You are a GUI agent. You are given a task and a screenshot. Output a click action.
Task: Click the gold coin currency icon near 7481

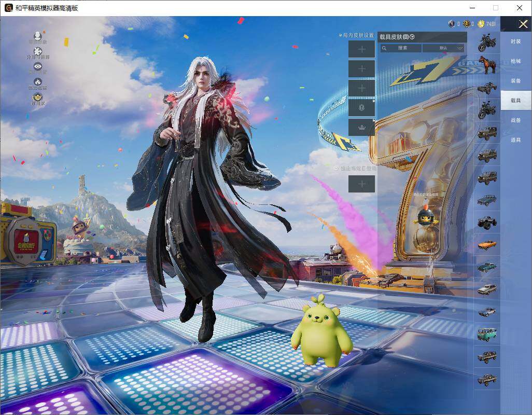click(481, 24)
